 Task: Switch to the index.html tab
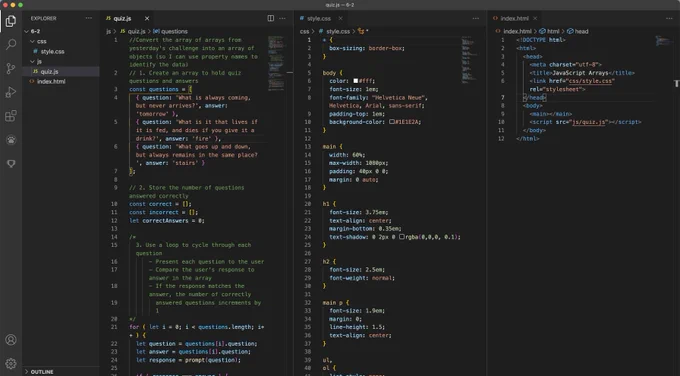(x=514, y=18)
